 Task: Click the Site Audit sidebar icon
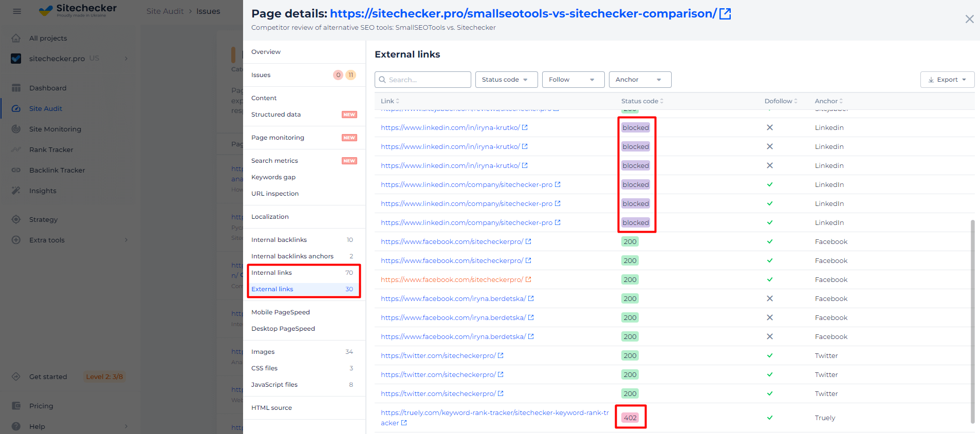coord(16,108)
